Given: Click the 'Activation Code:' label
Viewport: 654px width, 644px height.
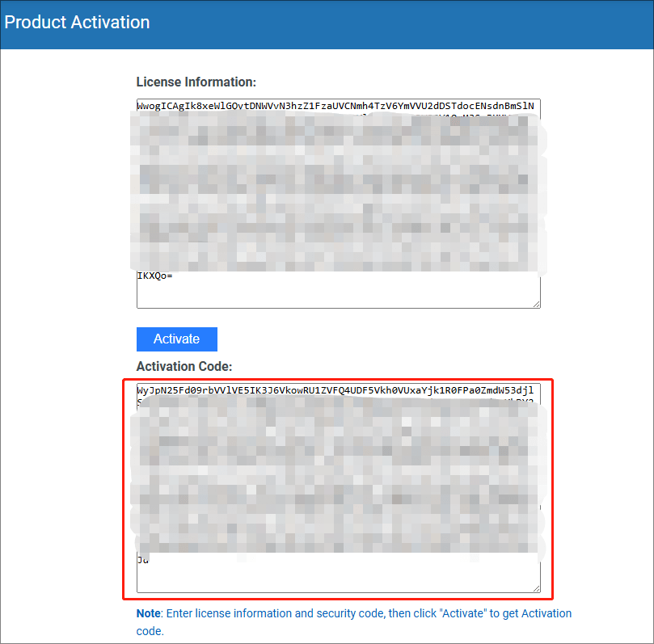Looking at the screenshot, I should [x=184, y=366].
